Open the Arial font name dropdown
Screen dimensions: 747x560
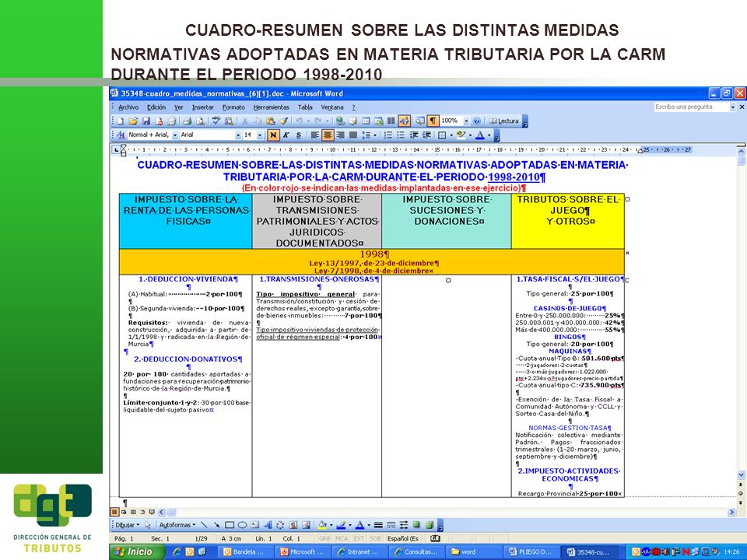click(238, 135)
